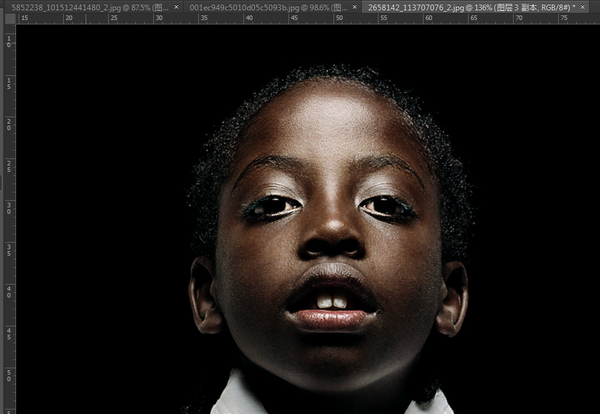Click the 10 mark on vertical ruler

[9, 42]
